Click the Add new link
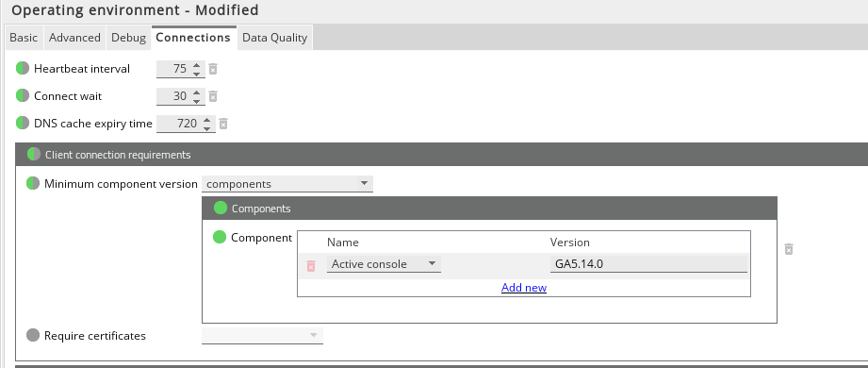The height and width of the screenshot is (368, 868). (x=524, y=288)
